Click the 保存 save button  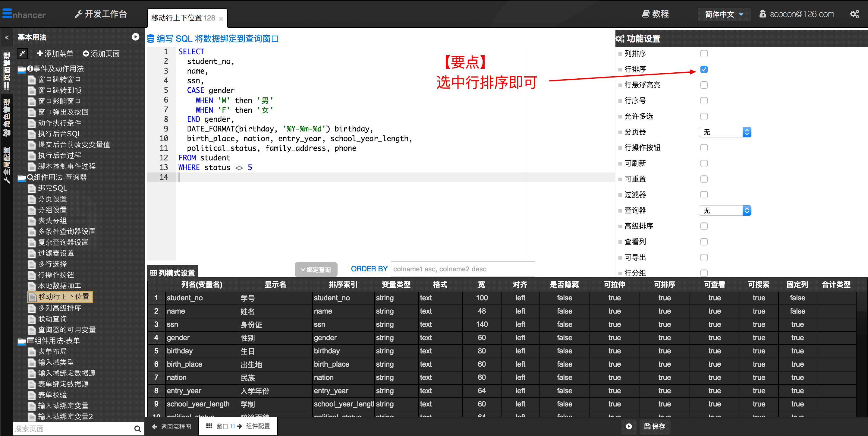pyautogui.click(x=654, y=426)
